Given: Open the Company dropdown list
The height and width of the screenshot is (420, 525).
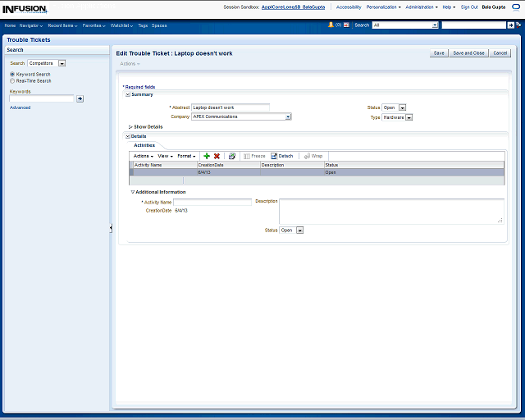Looking at the screenshot, I should tap(288, 116).
